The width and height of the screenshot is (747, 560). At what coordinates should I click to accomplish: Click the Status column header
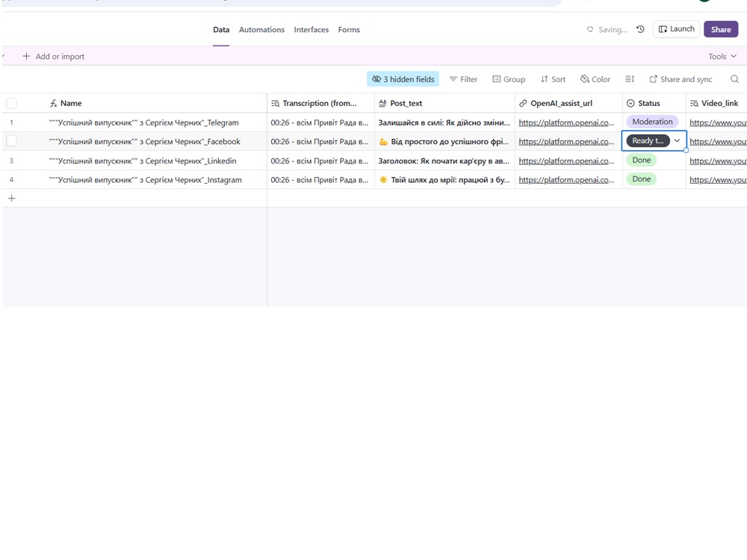[654, 103]
